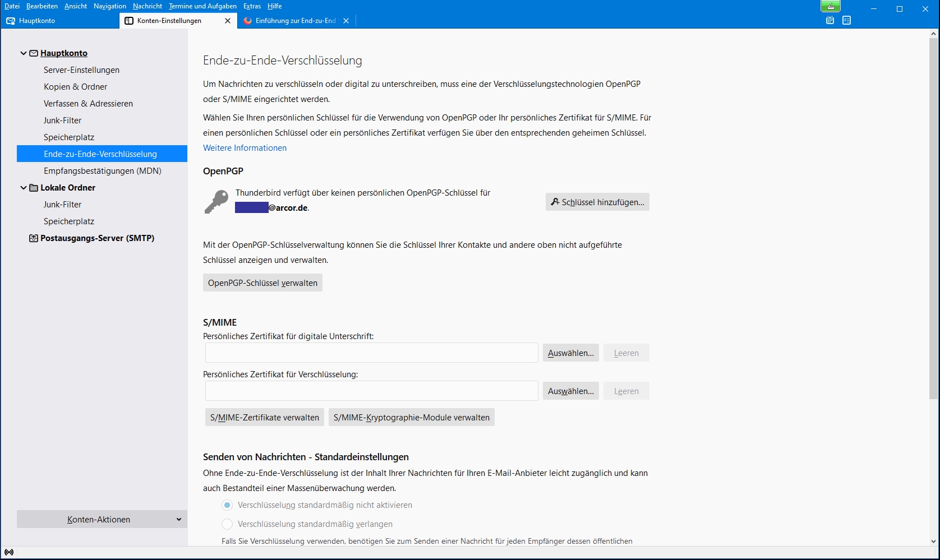Close the Einführung zur End-zu-End tab
This screenshot has height=560, width=940.
coord(346,21)
